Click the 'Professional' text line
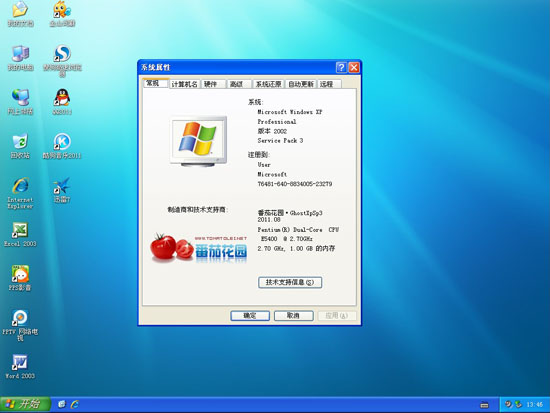The image size is (550, 413). (277, 122)
